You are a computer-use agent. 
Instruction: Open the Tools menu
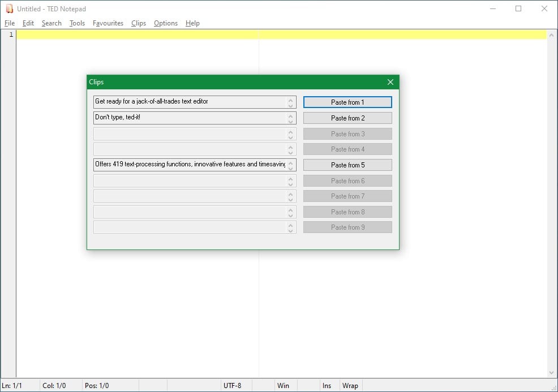tap(77, 23)
